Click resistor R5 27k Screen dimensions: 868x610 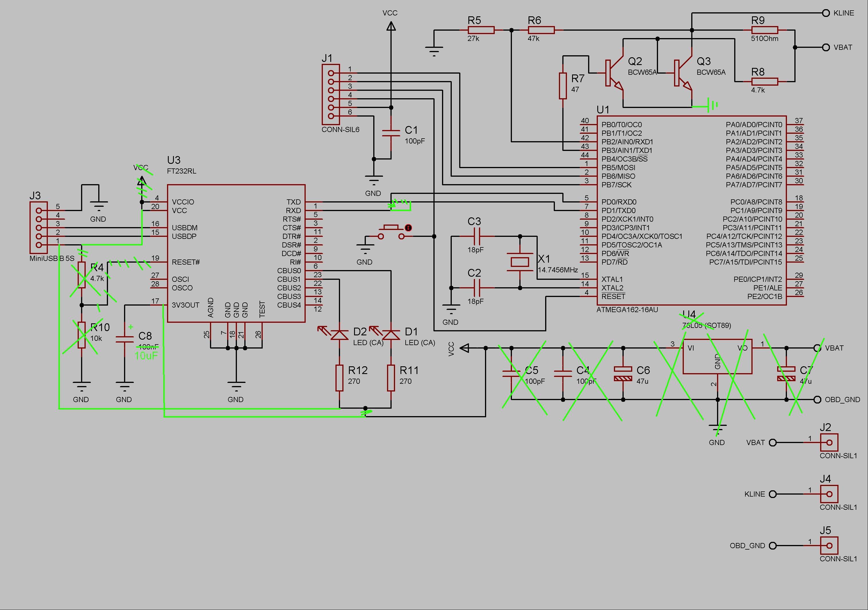click(481, 30)
